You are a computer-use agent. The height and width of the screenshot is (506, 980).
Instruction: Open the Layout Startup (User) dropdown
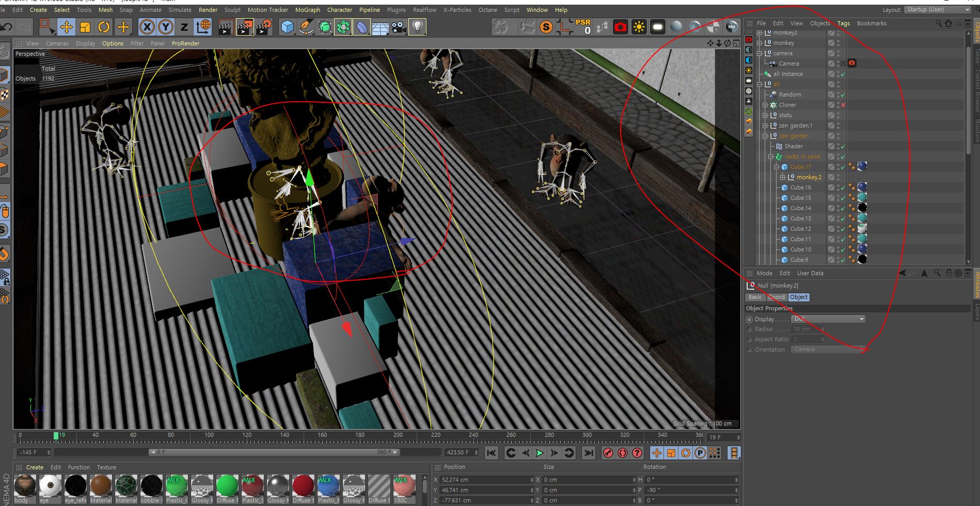[938, 10]
